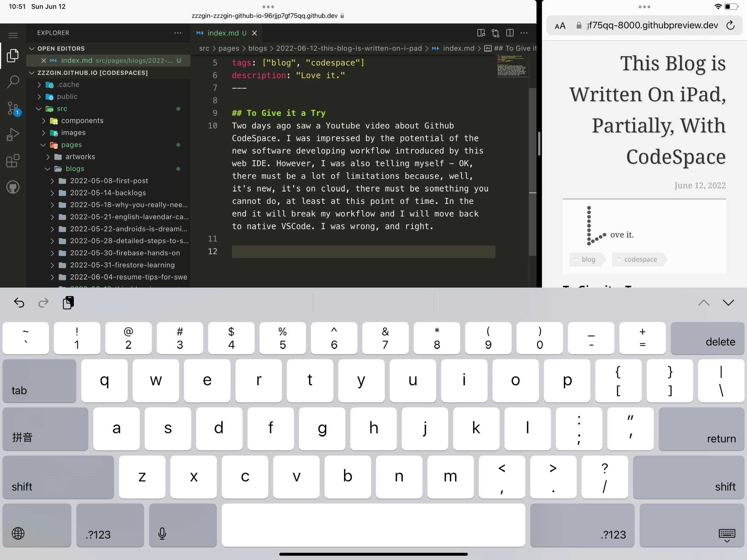Viewport: 747px width, 560px height.
Task: Jump to previous field with up chevron
Action: (x=704, y=302)
